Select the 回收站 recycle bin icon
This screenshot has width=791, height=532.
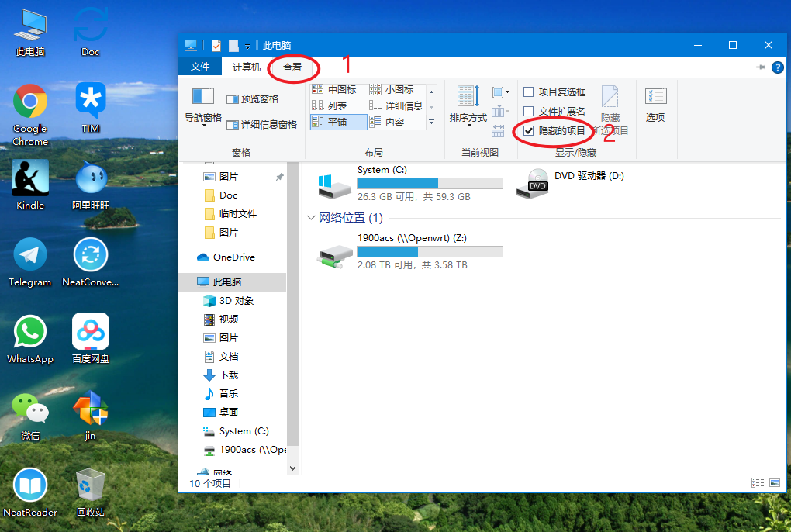pyautogui.click(x=90, y=492)
